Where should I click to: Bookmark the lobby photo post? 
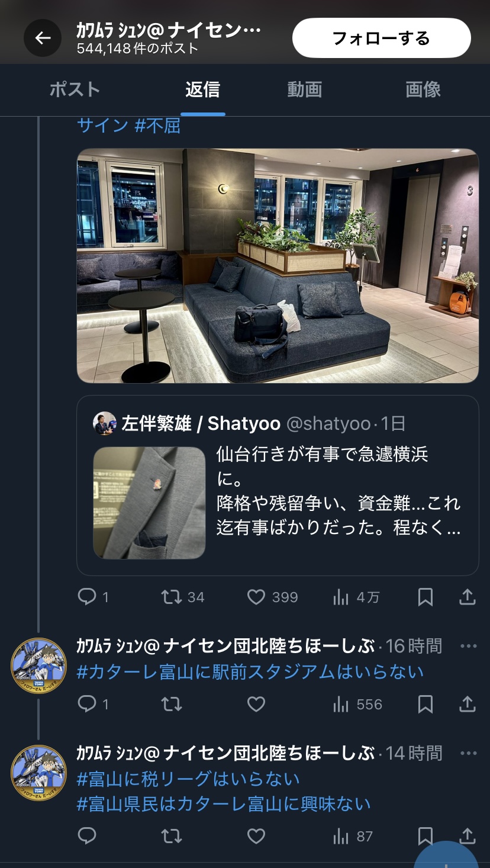425,597
